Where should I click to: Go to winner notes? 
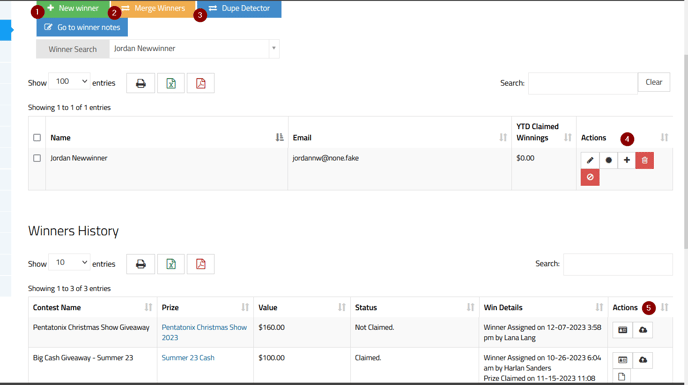pos(82,27)
